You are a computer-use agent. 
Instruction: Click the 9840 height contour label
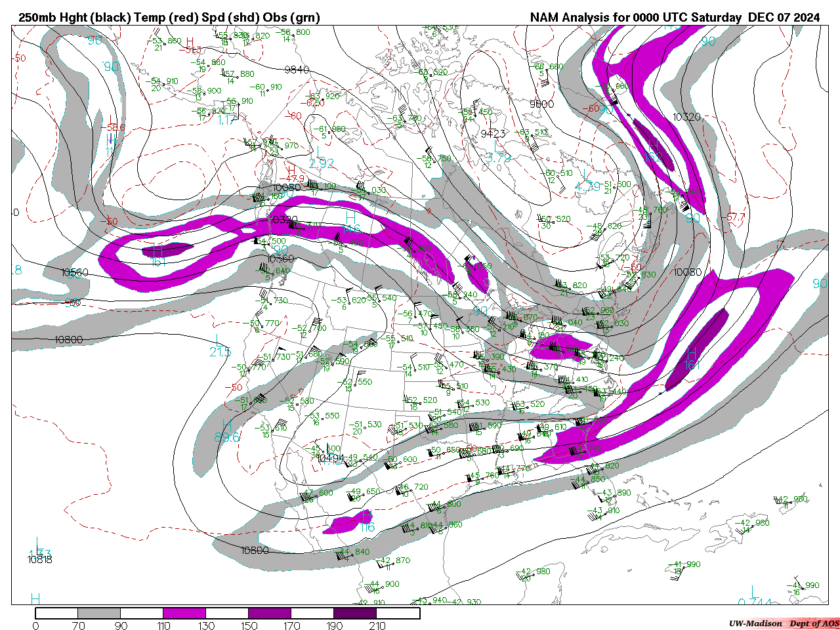[297, 70]
